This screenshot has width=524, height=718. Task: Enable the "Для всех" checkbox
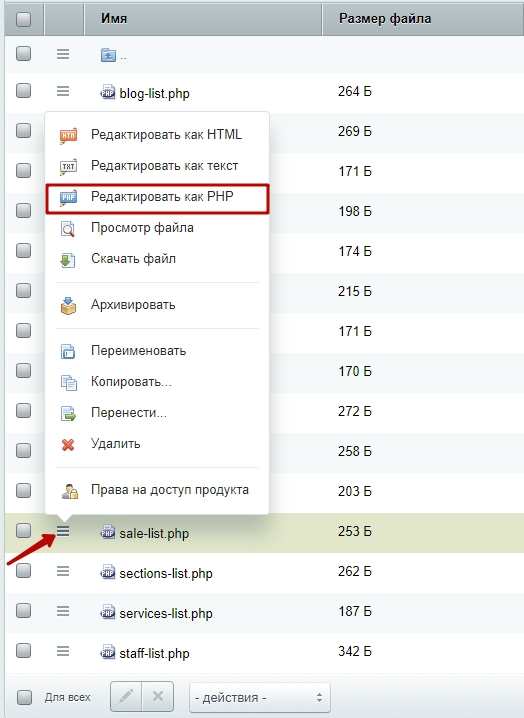pos(24,697)
